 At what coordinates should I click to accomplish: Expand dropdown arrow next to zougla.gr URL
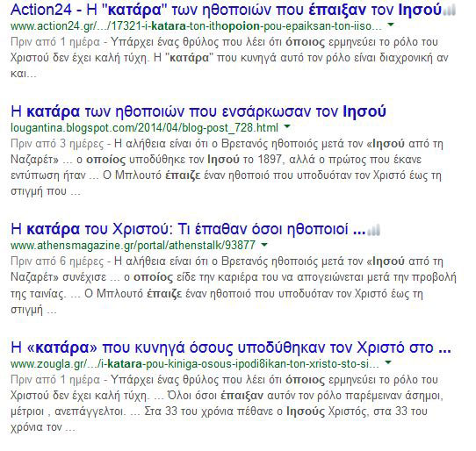pyautogui.click(x=388, y=362)
